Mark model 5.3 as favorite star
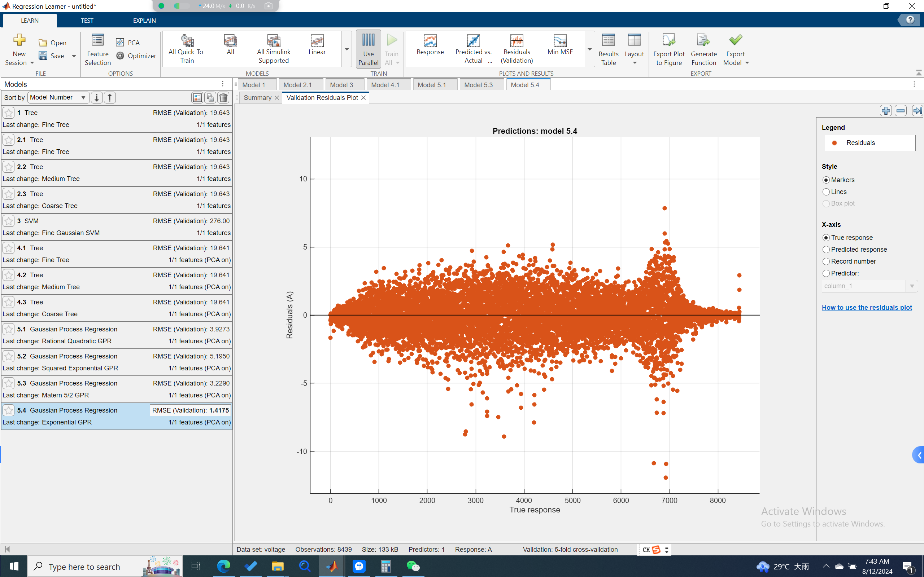924x577 pixels. 8,383
